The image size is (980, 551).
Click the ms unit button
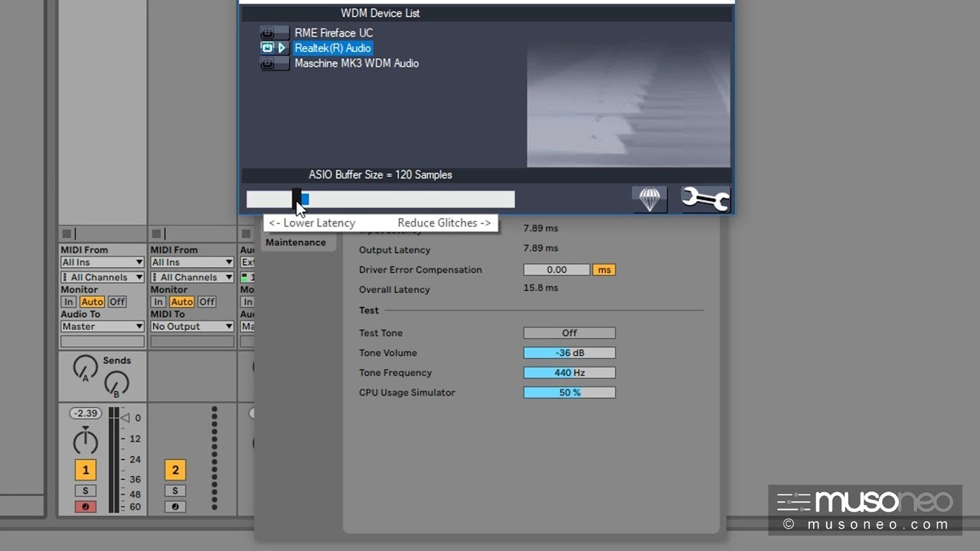point(604,269)
